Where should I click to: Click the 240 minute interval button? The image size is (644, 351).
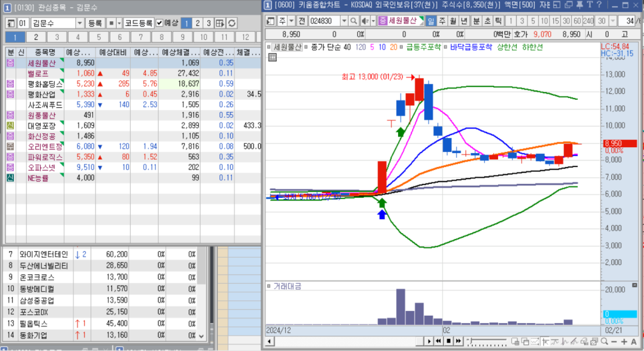tap(588, 21)
